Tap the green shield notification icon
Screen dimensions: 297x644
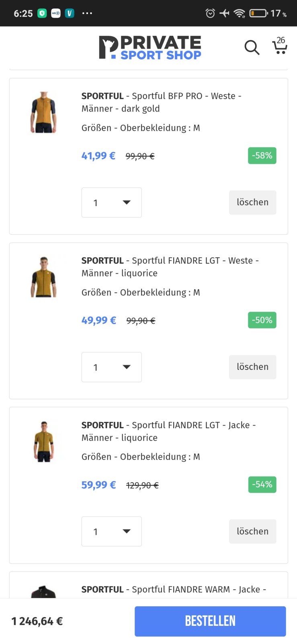coord(42,13)
